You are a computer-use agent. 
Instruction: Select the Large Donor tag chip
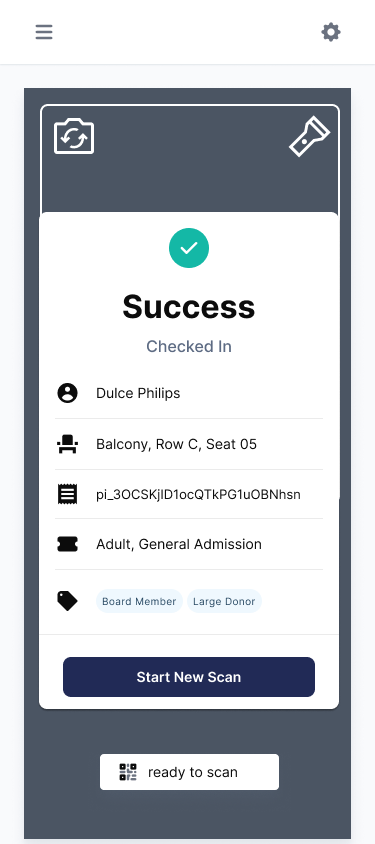click(x=224, y=601)
